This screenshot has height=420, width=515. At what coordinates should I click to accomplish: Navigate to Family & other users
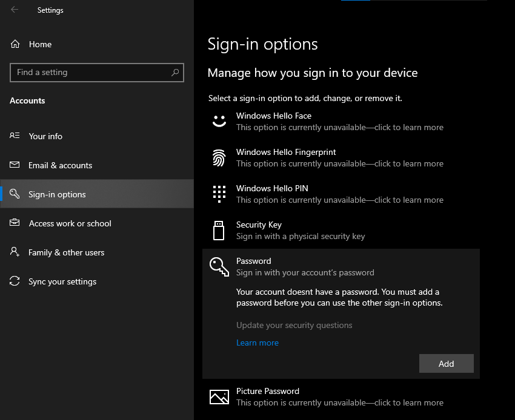pos(66,252)
